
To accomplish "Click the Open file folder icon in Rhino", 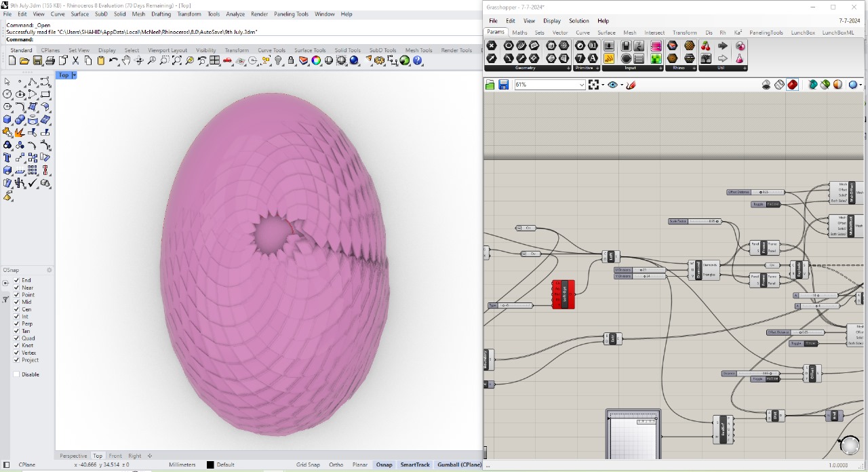I will click(24, 61).
